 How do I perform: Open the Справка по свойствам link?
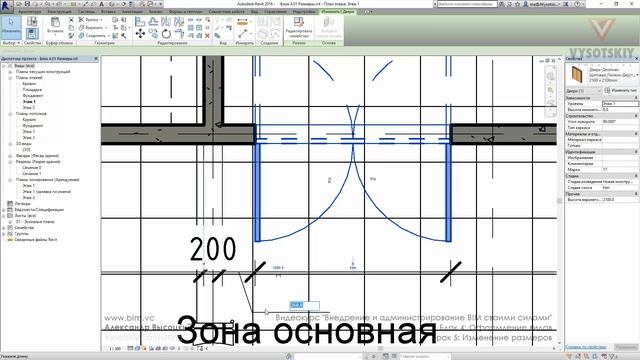[x=586, y=347]
